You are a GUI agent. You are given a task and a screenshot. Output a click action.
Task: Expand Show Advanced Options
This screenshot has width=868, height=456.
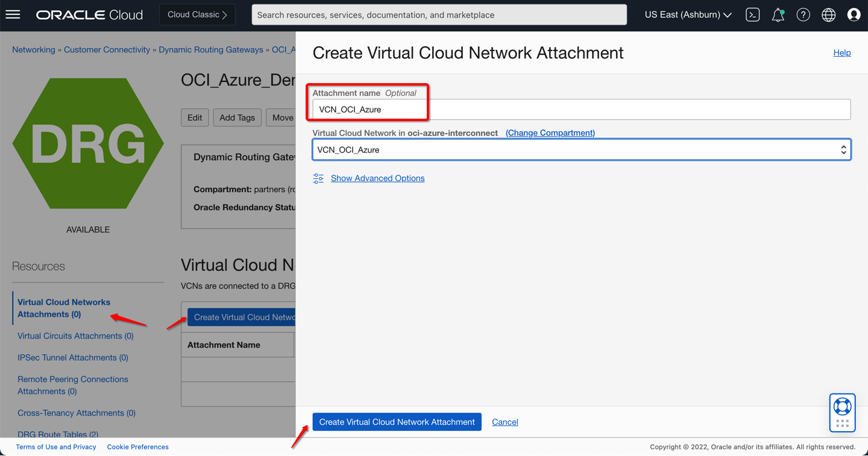point(377,178)
